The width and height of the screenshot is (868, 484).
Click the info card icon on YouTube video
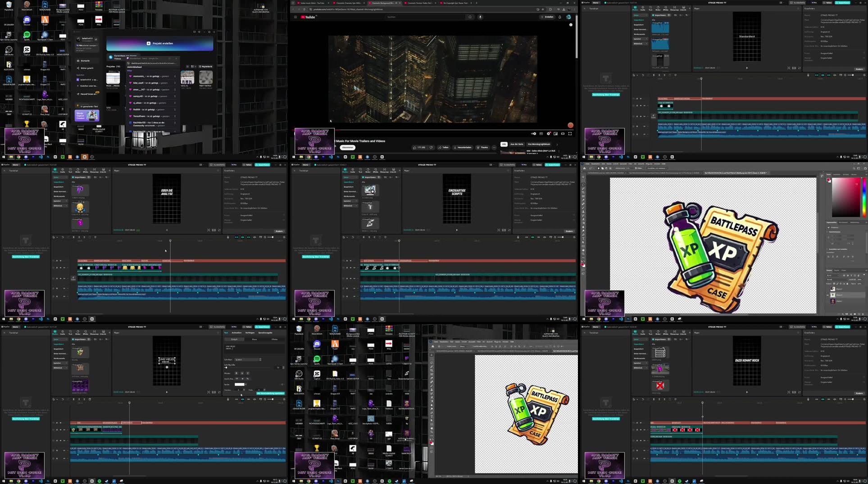click(x=571, y=25)
